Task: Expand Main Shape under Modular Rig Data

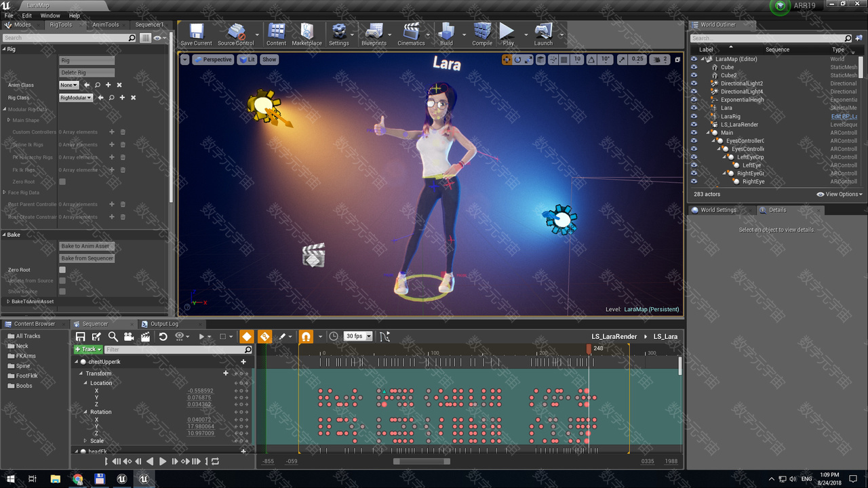Action: pyautogui.click(x=8, y=120)
